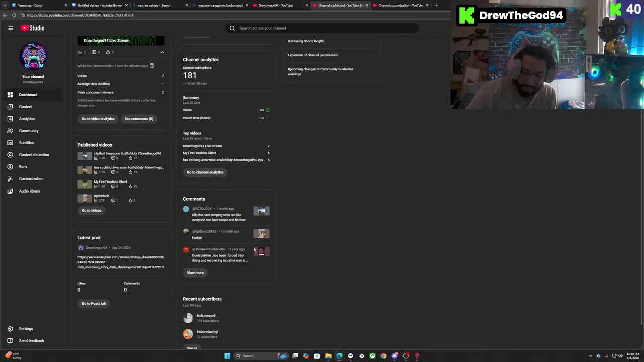
Task: Click the YouTube Studio logo
Action: point(33,28)
